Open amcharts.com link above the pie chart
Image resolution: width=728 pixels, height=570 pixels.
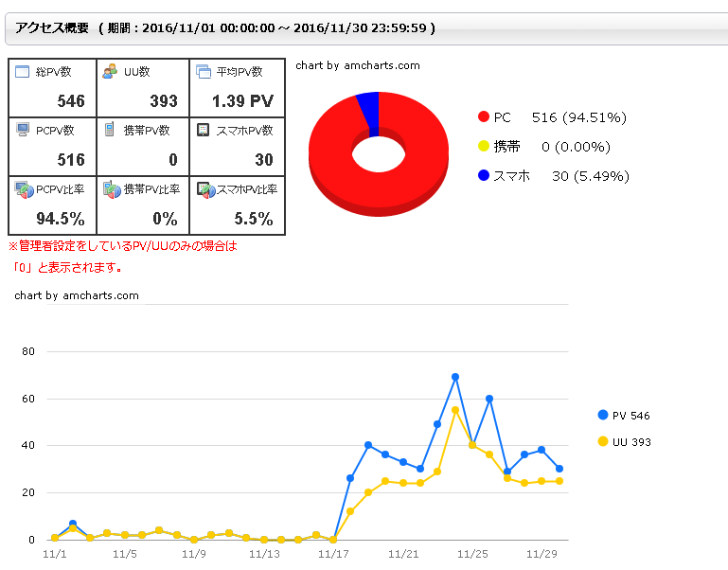click(x=357, y=65)
